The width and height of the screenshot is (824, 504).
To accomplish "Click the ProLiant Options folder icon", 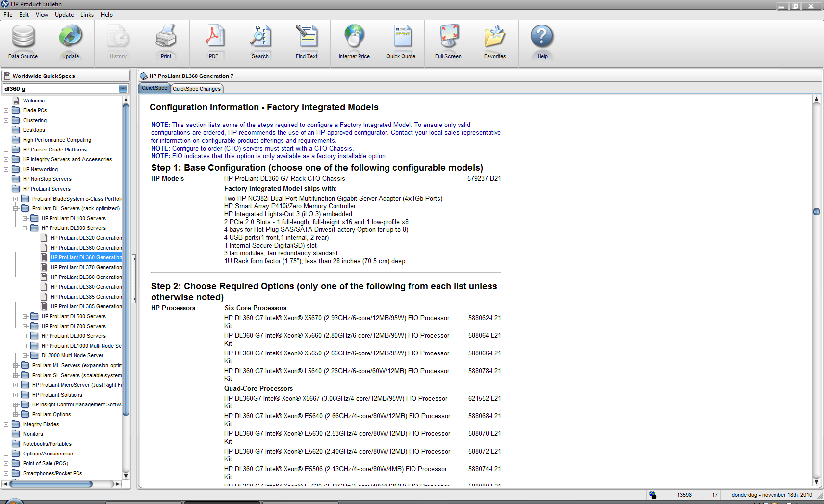I will click(x=26, y=414).
